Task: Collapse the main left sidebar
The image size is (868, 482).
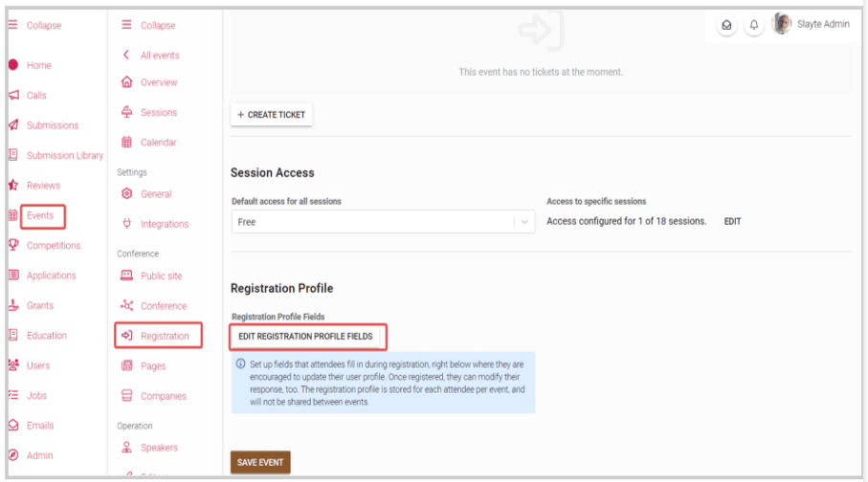Action: (34, 25)
